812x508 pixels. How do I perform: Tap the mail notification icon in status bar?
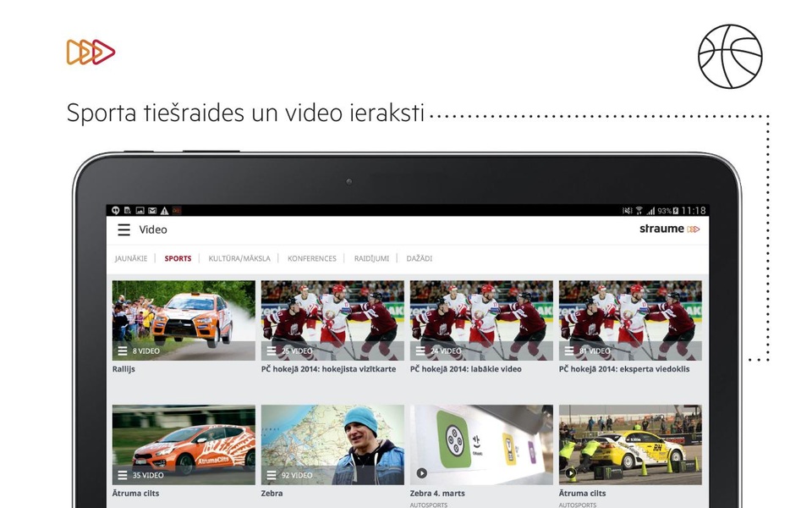[x=152, y=211]
